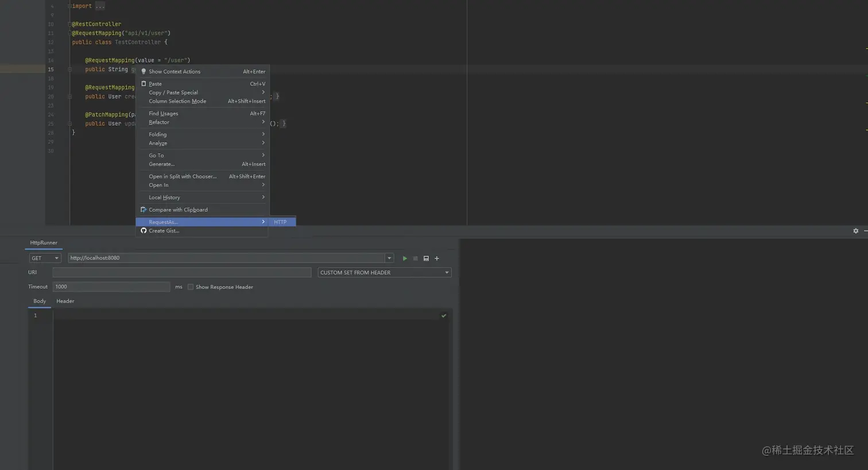868x470 pixels.
Task: Click the clipboard icon beside Paste
Action: point(144,84)
